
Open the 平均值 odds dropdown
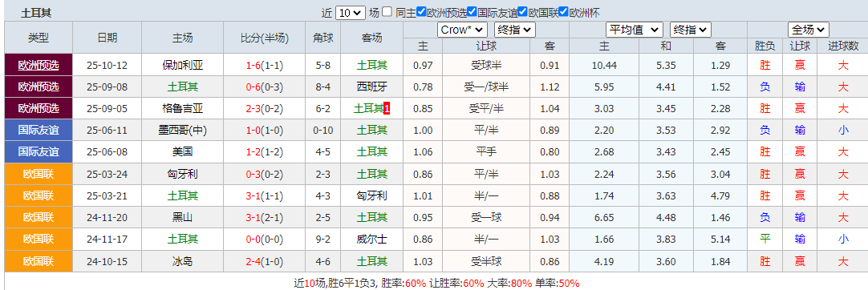(635, 30)
